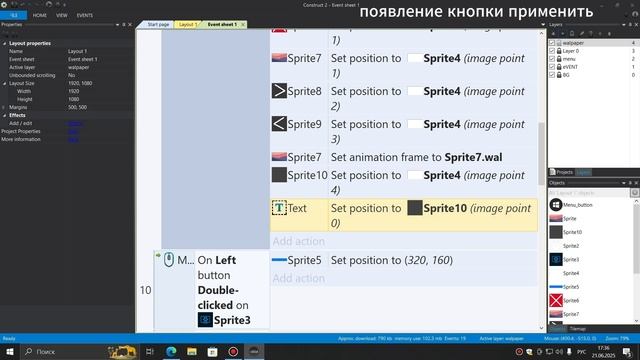Click the Sprite8 arrow icon in the action list

[x=279, y=91]
